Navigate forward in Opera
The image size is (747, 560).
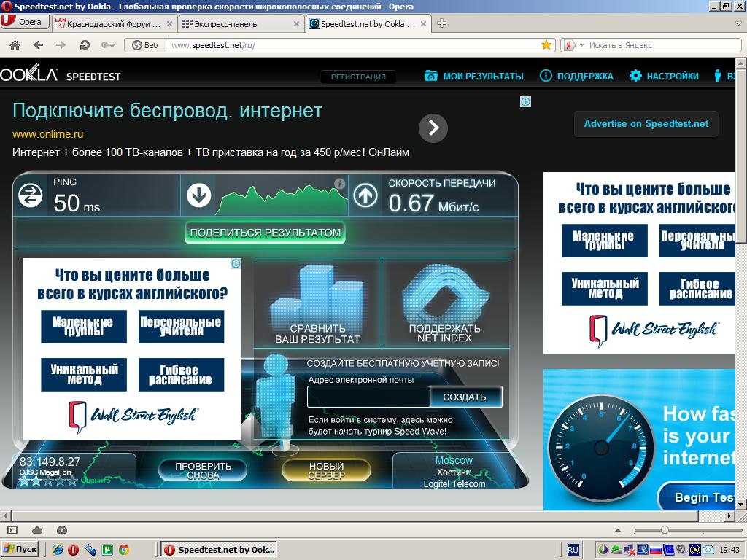pyautogui.click(x=61, y=45)
